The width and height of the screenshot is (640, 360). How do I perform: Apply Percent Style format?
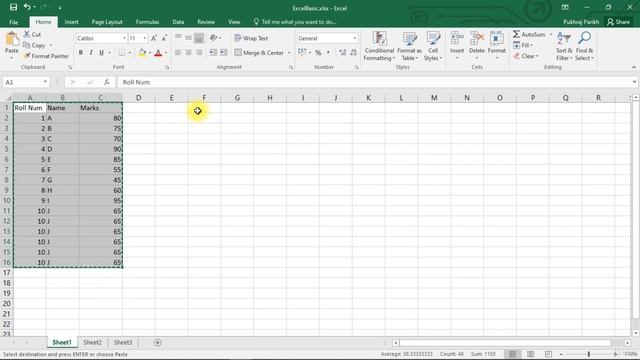(318, 53)
